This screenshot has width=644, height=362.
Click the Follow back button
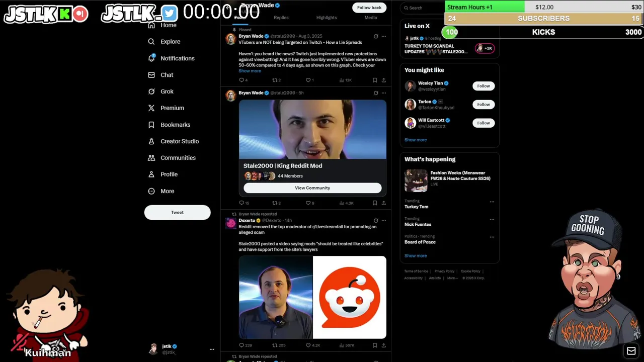click(x=369, y=8)
